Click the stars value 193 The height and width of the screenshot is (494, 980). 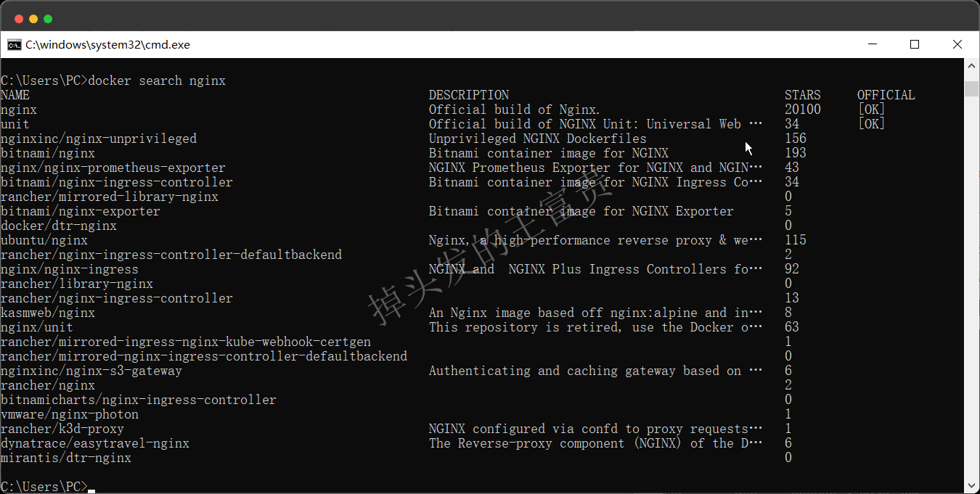click(x=796, y=153)
